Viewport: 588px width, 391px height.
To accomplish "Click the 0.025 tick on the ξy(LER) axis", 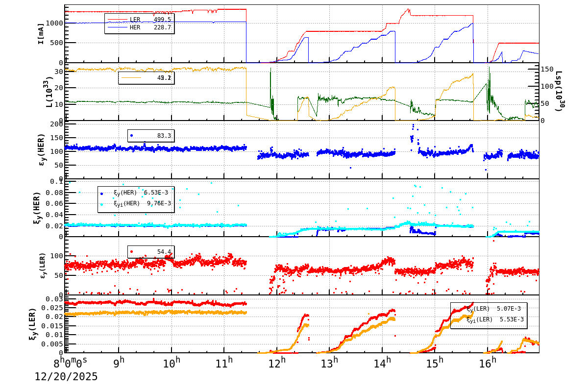I will pos(51,308).
